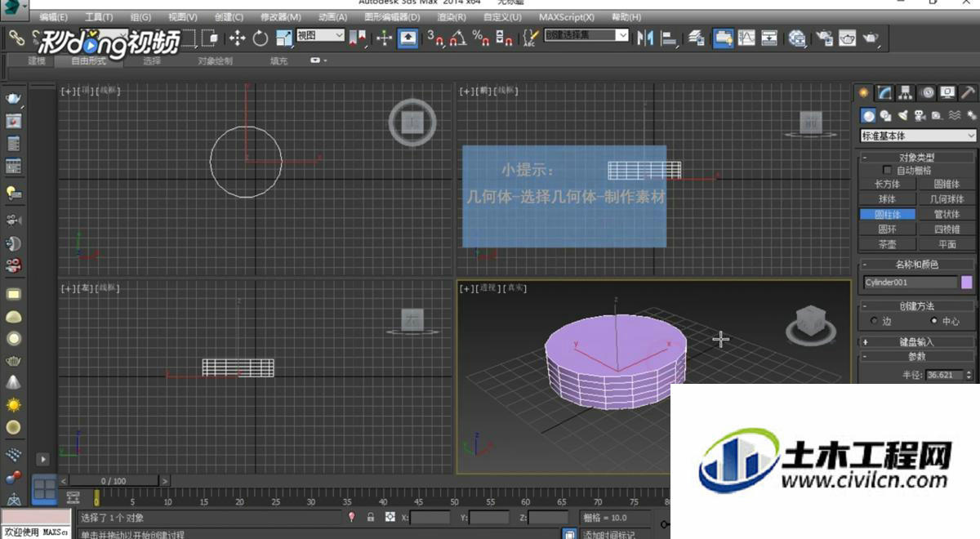The width and height of the screenshot is (980, 539).
Task: Click the 长方体 box button
Action: click(888, 185)
